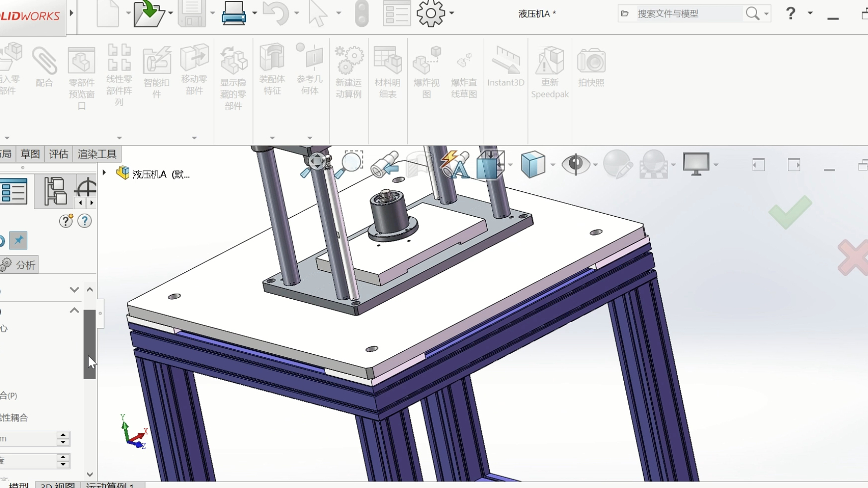Viewport: 868px width, 488px height.
Task: Toggle Hide/Show Items eye icon
Action: click(x=576, y=164)
